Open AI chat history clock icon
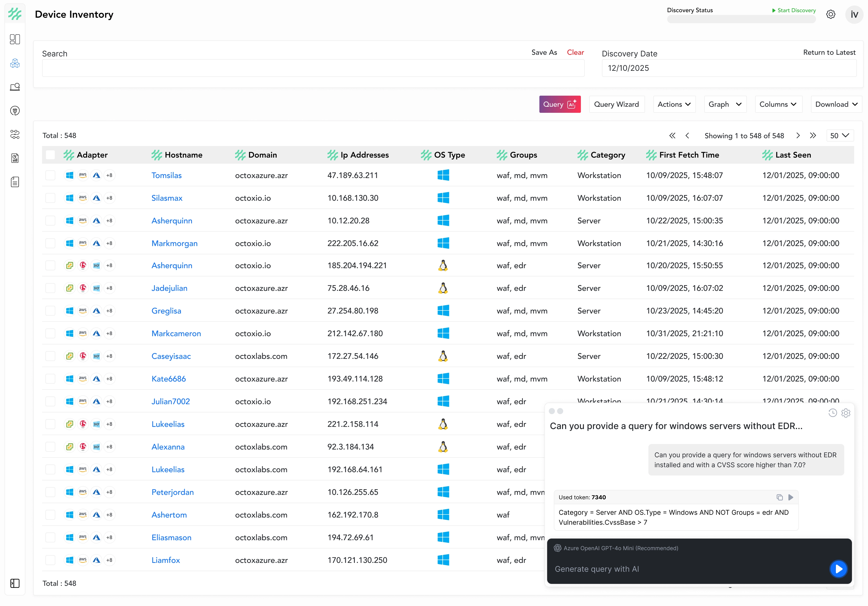 click(x=833, y=413)
